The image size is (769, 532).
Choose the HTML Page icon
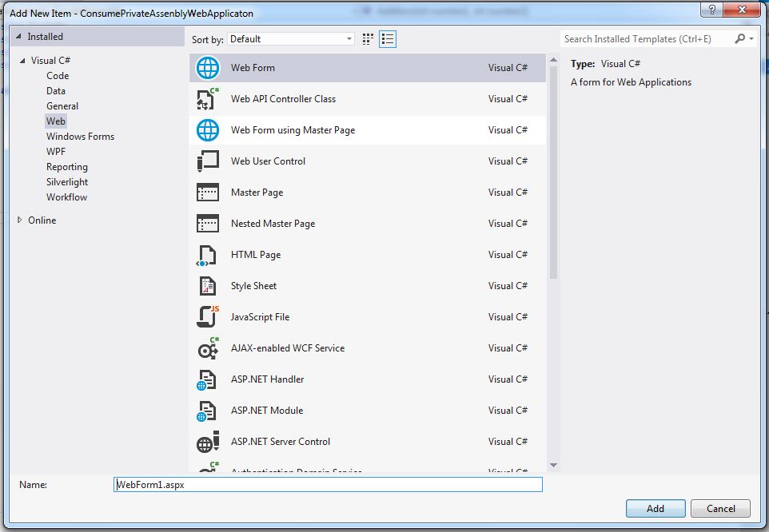coord(206,256)
